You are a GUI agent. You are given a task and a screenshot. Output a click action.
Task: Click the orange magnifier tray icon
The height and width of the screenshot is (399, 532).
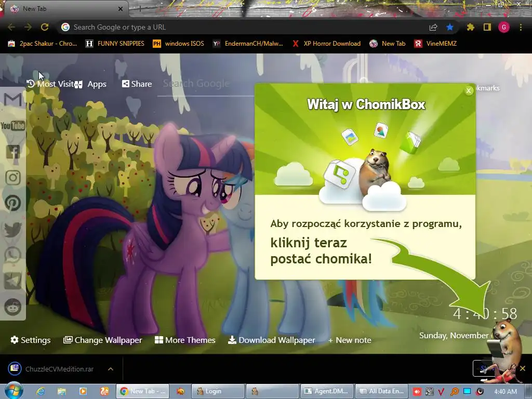pos(454,392)
